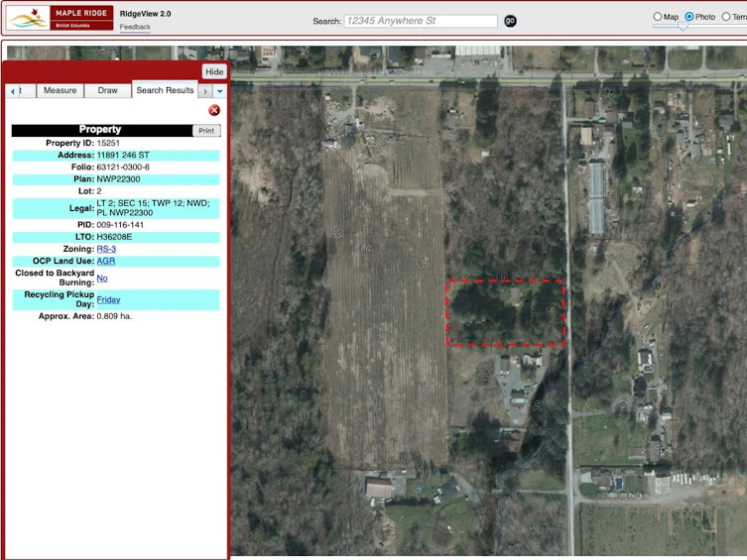Close search results with red X icon
The width and height of the screenshot is (747, 560).
click(x=214, y=110)
